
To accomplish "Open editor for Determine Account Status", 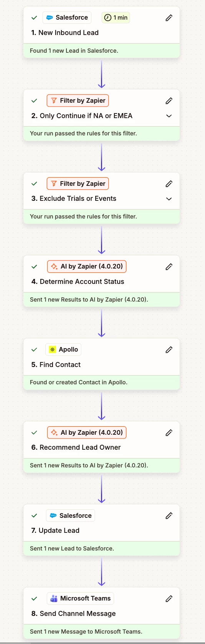I will coord(169,267).
